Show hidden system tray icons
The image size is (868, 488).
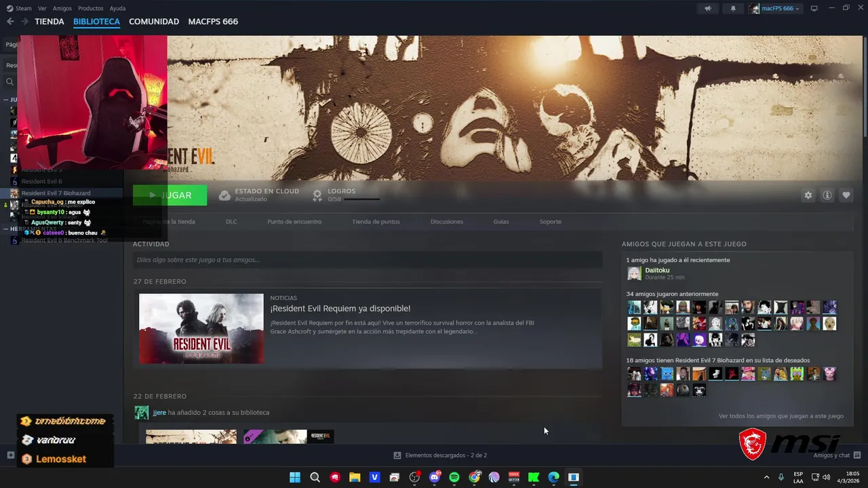pyautogui.click(x=766, y=477)
